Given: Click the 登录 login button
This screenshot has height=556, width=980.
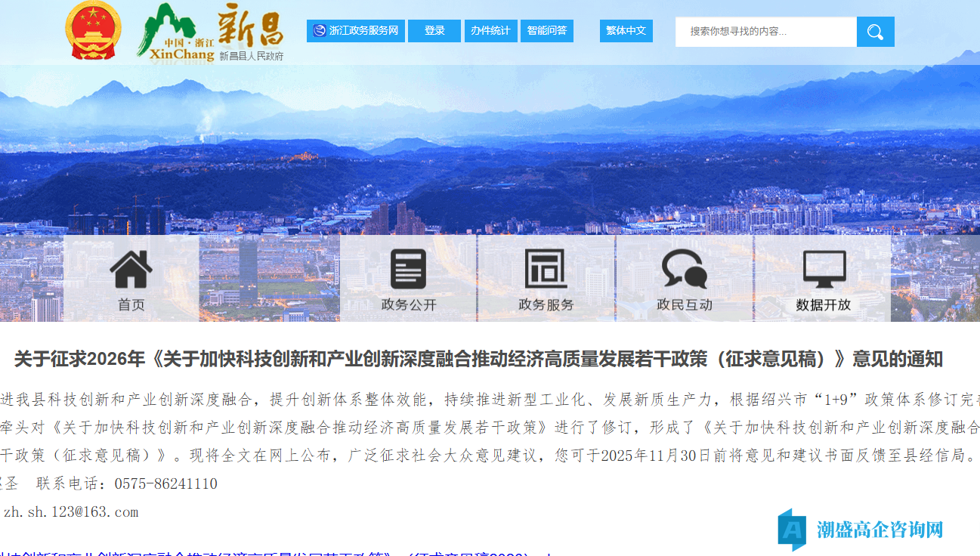Looking at the screenshot, I should tap(434, 31).
